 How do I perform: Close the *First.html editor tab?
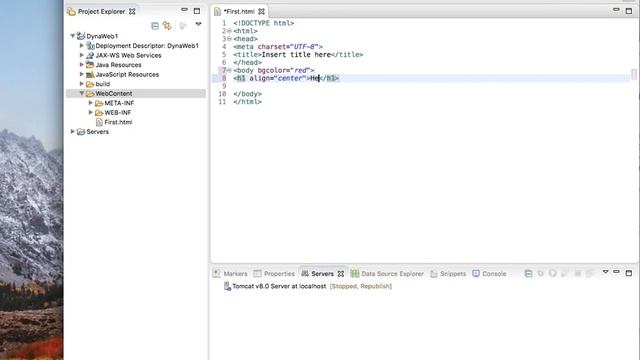(261, 11)
